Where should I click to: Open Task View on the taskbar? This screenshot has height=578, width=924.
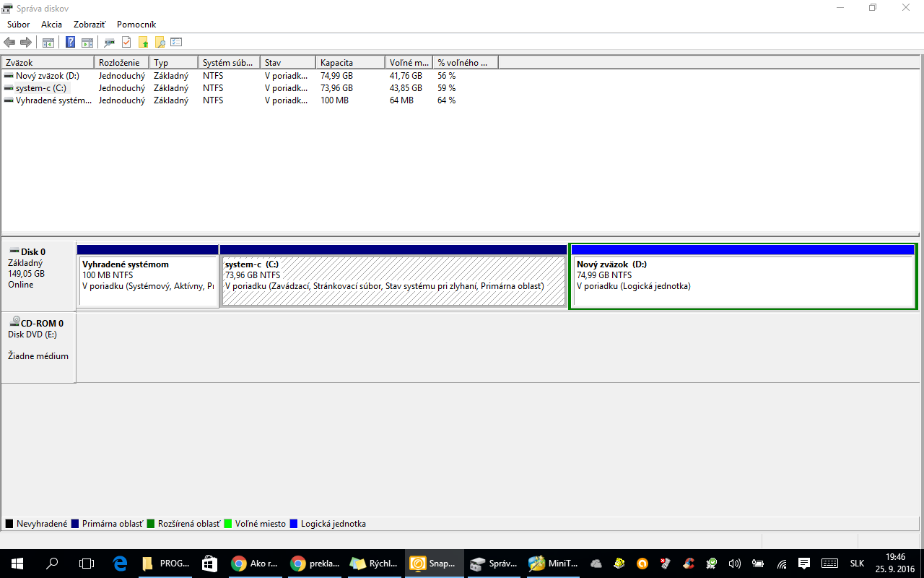click(87, 564)
